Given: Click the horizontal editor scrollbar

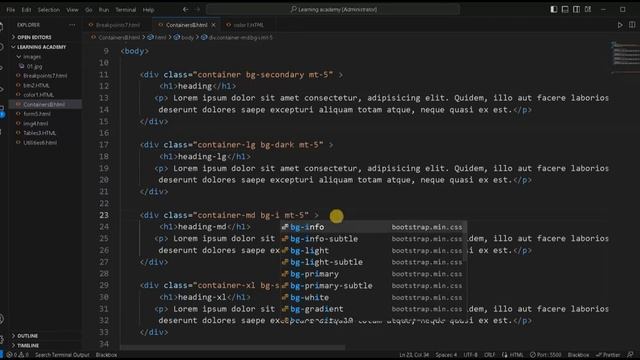Looking at the screenshot, I should pos(233,348).
